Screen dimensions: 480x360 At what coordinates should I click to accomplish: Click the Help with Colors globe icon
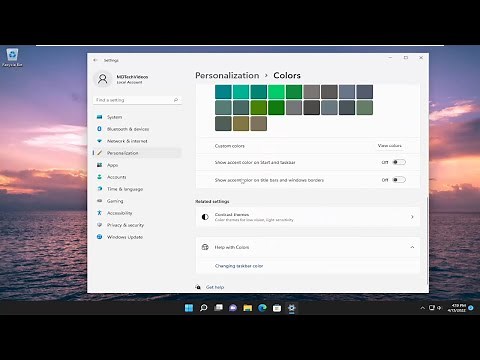[x=205, y=247]
